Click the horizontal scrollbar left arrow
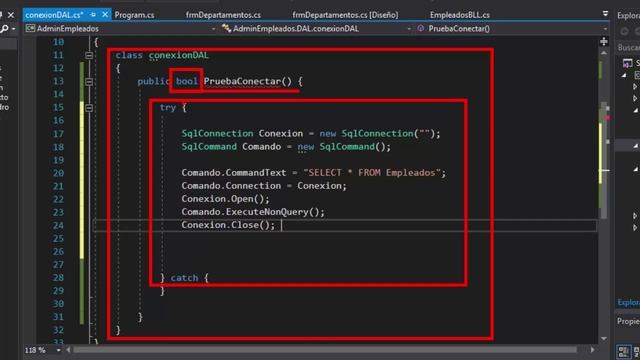640x360 pixels. [68, 350]
